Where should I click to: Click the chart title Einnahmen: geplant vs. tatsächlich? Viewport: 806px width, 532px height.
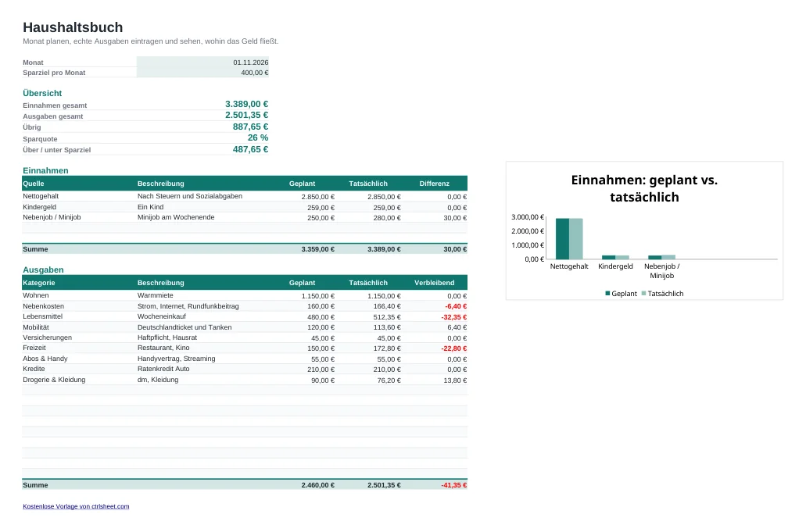(644, 188)
